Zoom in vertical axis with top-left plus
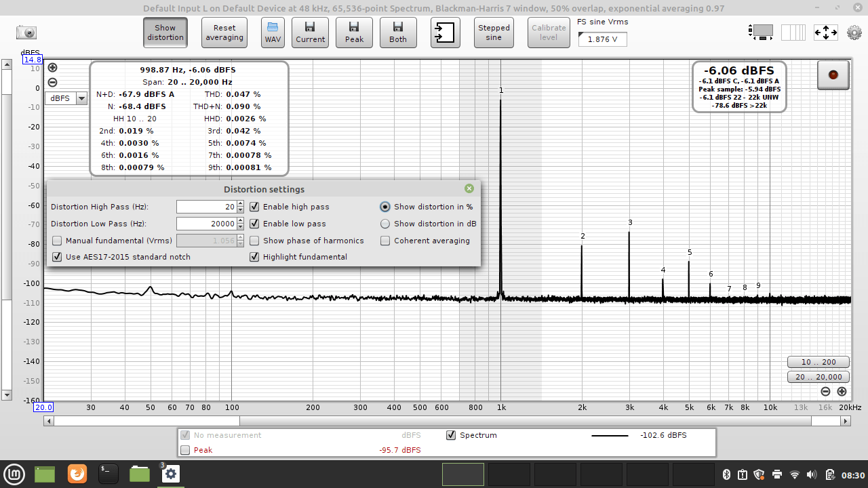 point(52,67)
